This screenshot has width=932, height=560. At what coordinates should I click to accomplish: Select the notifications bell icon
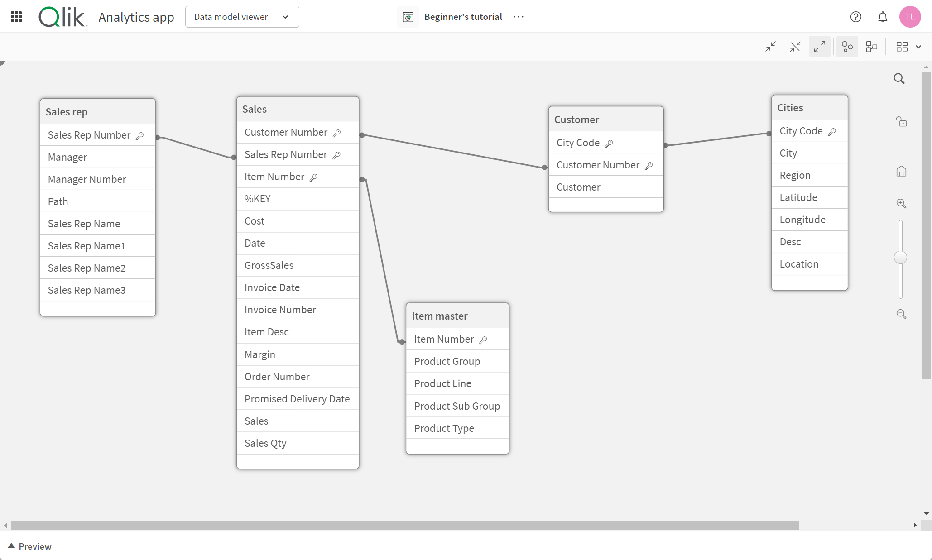(882, 17)
